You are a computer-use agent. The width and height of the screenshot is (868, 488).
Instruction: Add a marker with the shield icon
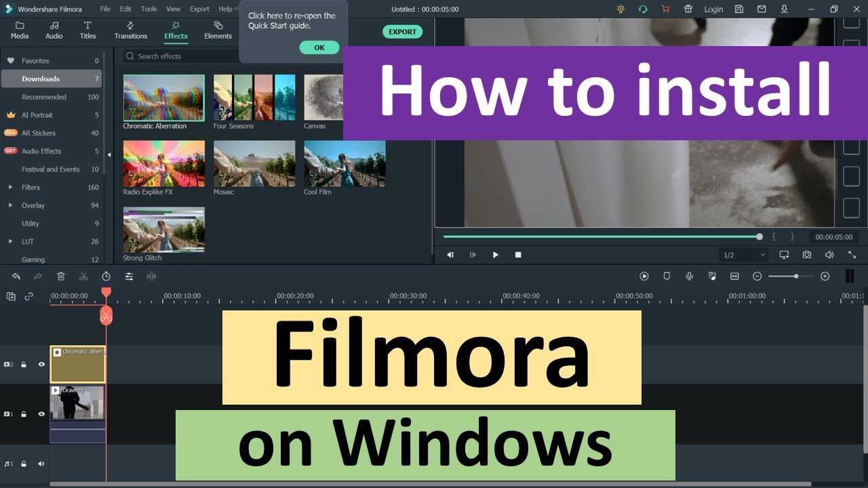pos(667,277)
